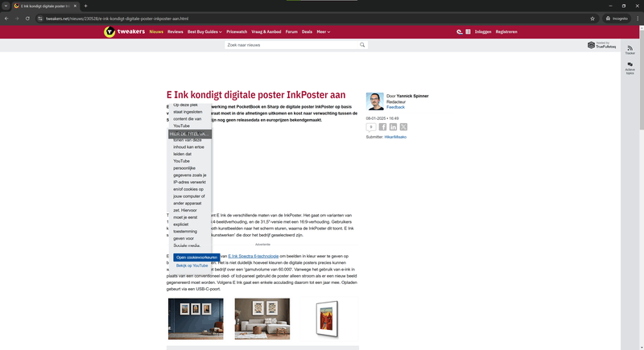The width and height of the screenshot is (644, 350).
Task: Click the article headline 'E Ink kondigt digitale poster'
Action: tap(256, 95)
